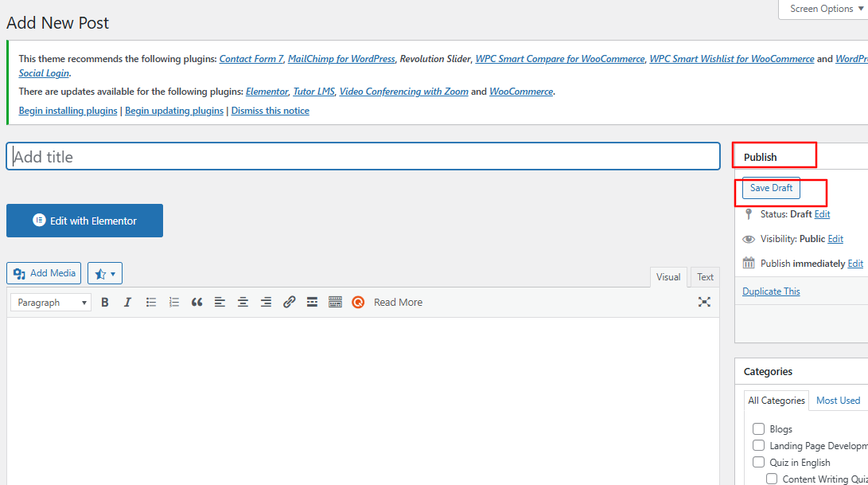Viewport: 868px width, 485px height.
Task: Enable the Landing Page Development category
Action: (x=758, y=446)
